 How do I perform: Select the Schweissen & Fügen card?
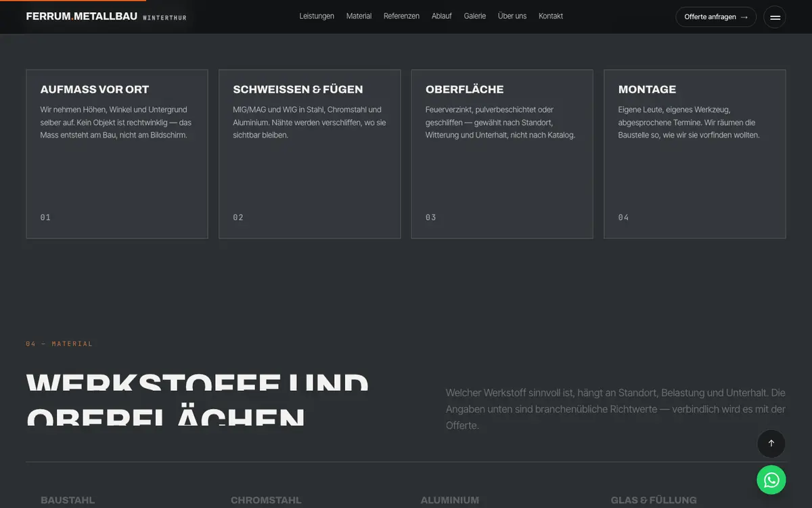click(310, 154)
